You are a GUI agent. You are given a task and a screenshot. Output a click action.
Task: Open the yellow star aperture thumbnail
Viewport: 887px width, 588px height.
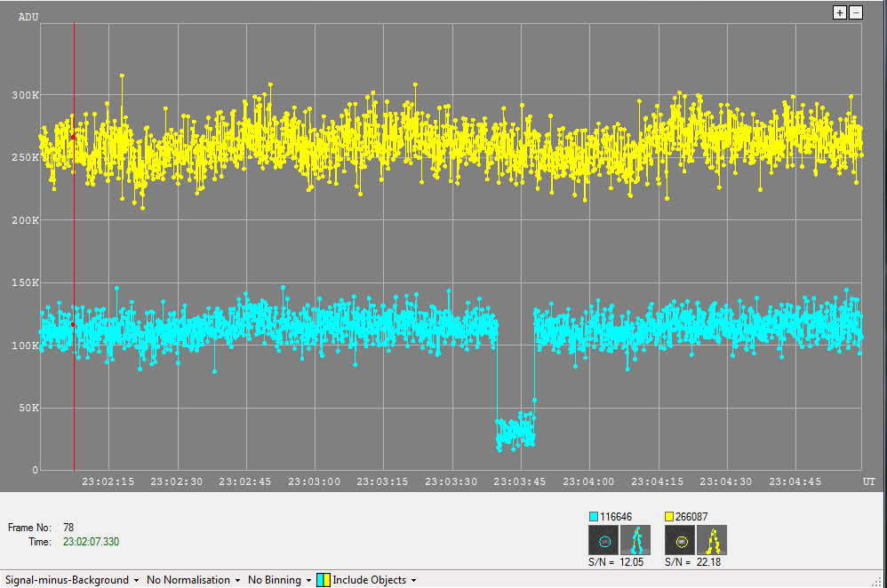click(681, 540)
